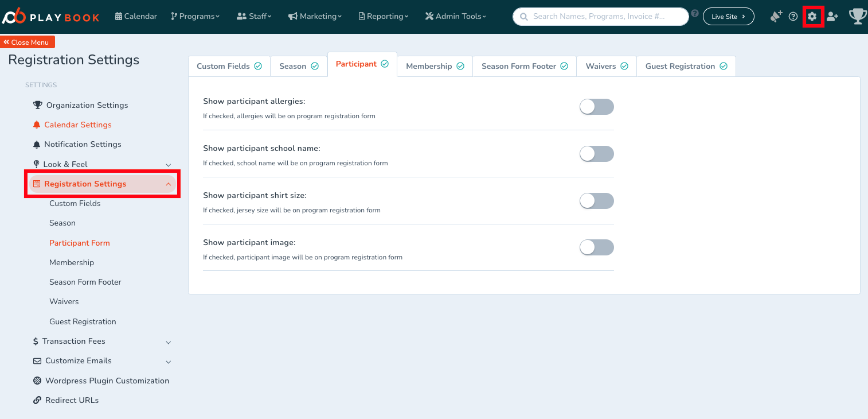Open the Programs dropdown menu
868x419 pixels.
click(x=195, y=17)
